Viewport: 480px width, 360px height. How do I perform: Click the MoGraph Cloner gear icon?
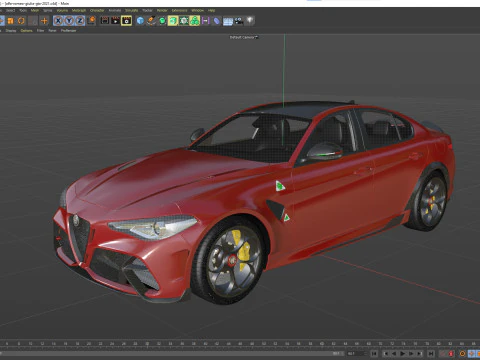184,21
